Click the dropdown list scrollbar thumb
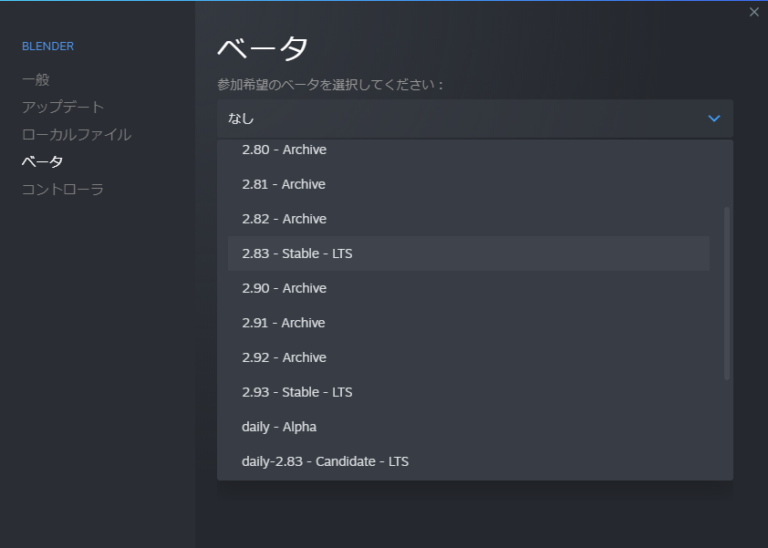Viewport: 768px width, 548px height. (x=726, y=293)
